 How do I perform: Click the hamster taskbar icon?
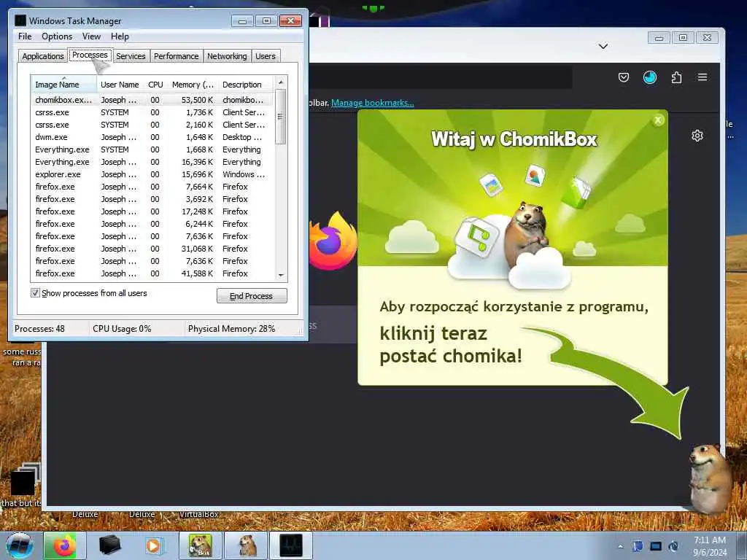click(247, 545)
